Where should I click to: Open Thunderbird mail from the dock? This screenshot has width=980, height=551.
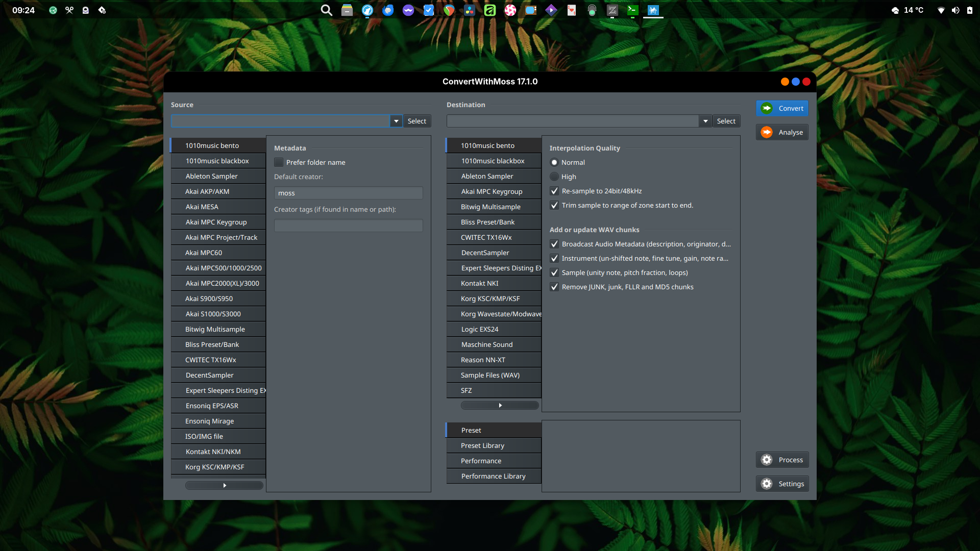coord(388,10)
